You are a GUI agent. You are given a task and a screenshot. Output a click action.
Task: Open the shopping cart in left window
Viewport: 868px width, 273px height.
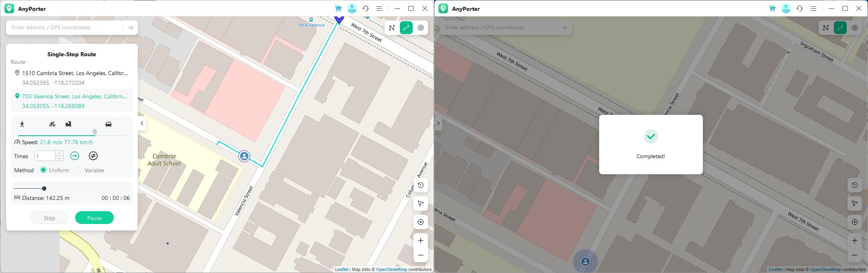point(338,8)
